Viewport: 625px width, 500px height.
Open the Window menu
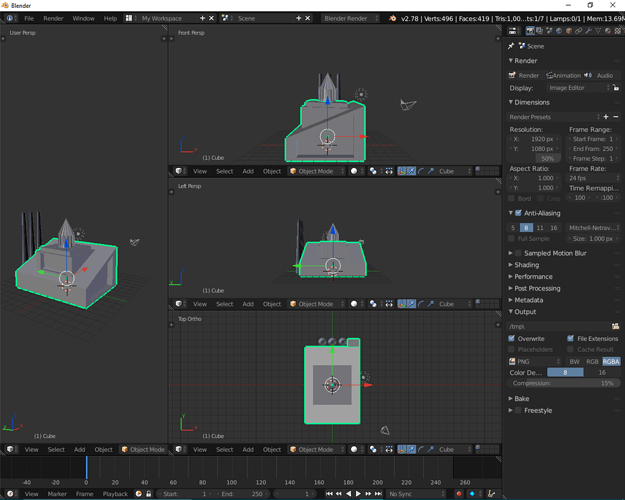coord(83,18)
